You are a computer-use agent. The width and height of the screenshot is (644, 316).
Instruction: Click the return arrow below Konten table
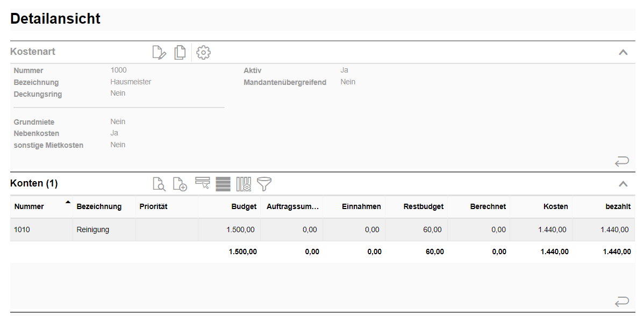(622, 301)
